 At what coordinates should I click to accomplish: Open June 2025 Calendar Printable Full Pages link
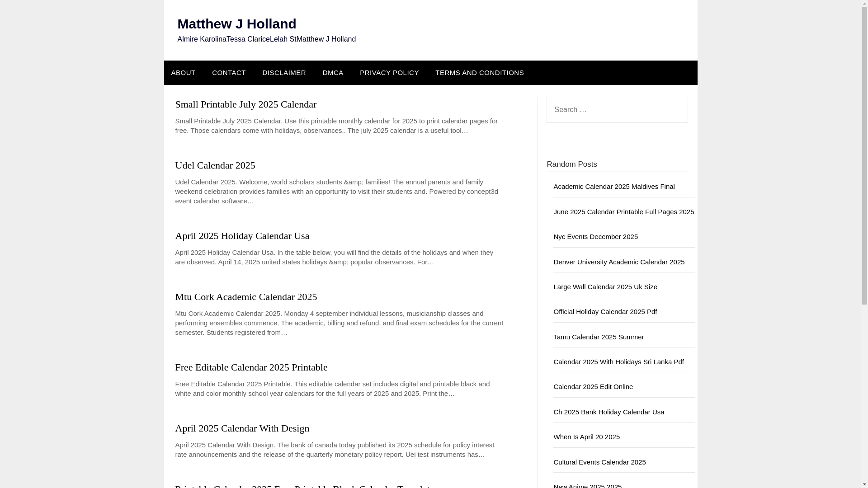[x=623, y=212]
